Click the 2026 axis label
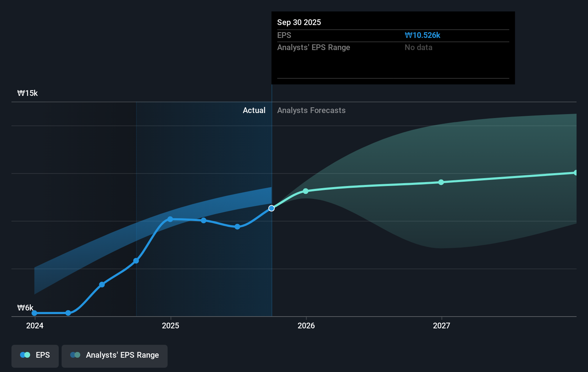 [305, 326]
